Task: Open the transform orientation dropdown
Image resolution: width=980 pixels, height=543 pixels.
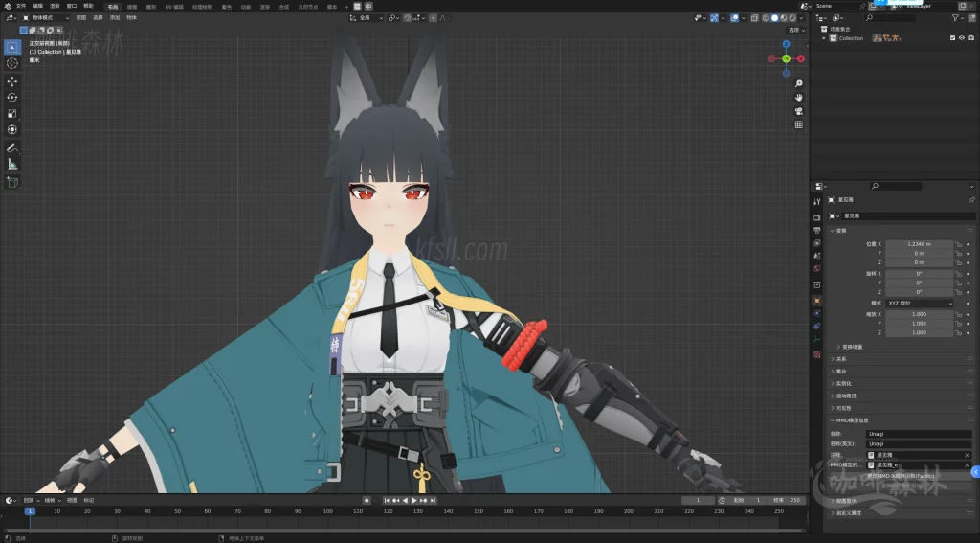Action: (x=367, y=18)
